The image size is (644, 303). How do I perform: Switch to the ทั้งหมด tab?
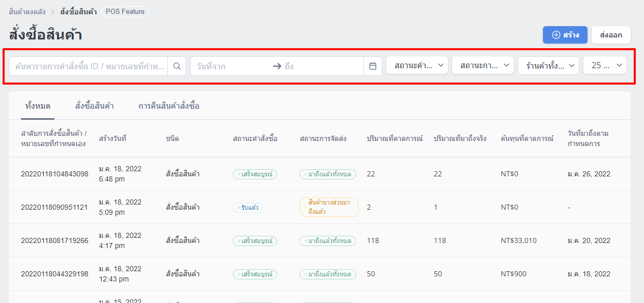coord(38,106)
